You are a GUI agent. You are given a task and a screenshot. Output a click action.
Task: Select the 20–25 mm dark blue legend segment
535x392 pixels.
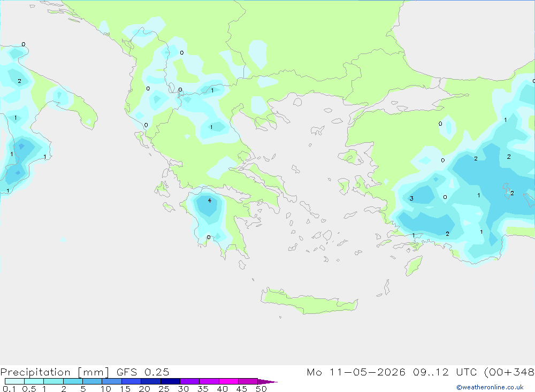point(151,381)
